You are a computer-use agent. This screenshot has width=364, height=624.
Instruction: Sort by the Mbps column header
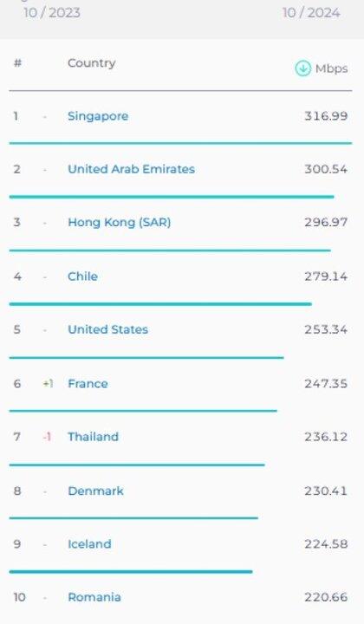tap(331, 68)
